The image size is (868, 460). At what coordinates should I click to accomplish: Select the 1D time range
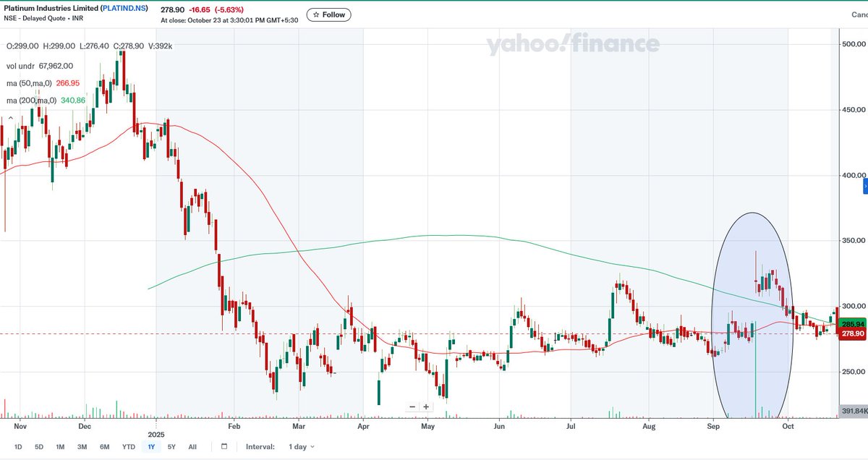click(x=18, y=447)
